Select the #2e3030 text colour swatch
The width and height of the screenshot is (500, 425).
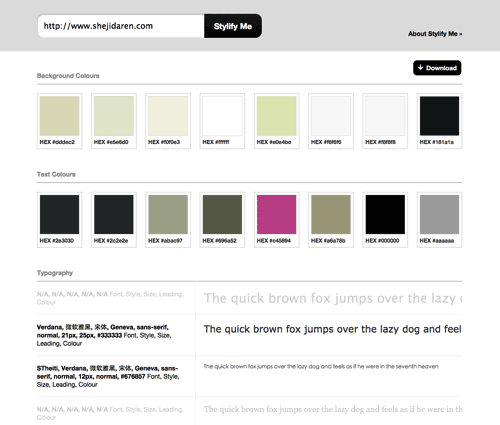(x=59, y=220)
